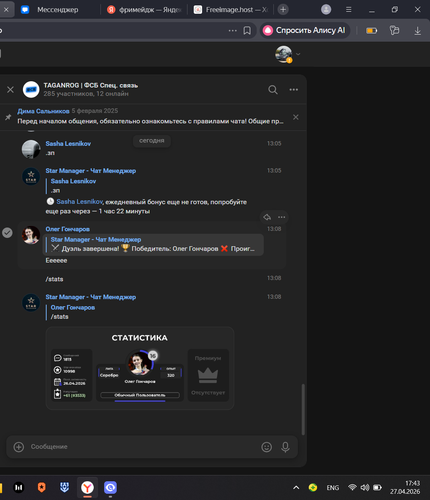Viewport: 430px width, 500px height.
Task: Open browser profile avatar icon
Action: point(326,9)
